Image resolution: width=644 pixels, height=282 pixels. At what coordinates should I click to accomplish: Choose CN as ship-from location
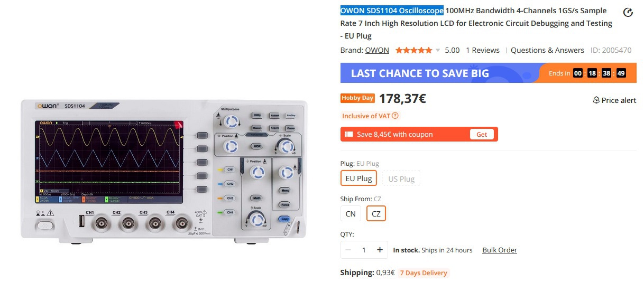tap(351, 214)
